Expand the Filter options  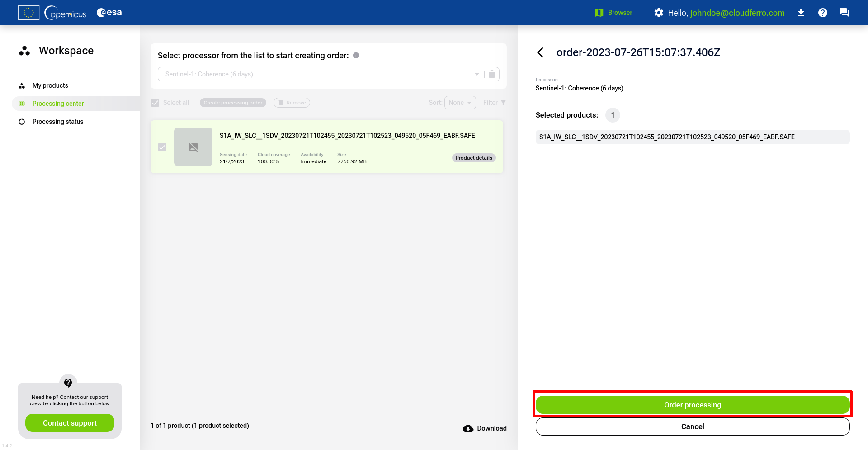pos(494,103)
